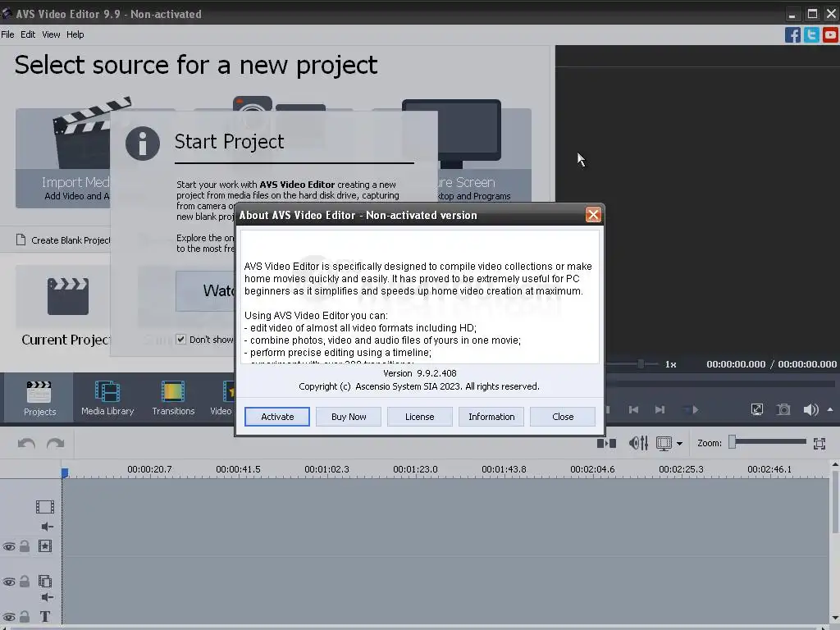Open the Edit menu
Screen dimensions: 840x630
(x=28, y=34)
